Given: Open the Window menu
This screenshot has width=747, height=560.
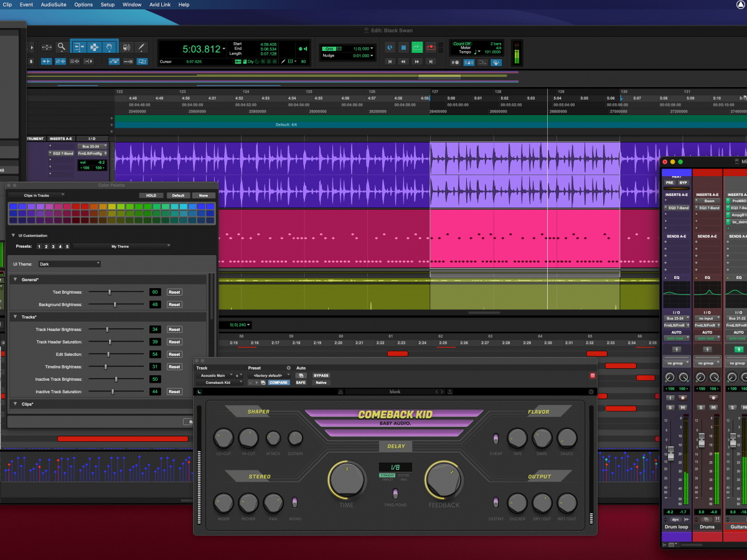Looking at the screenshot, I should click(x=132, y=4).
